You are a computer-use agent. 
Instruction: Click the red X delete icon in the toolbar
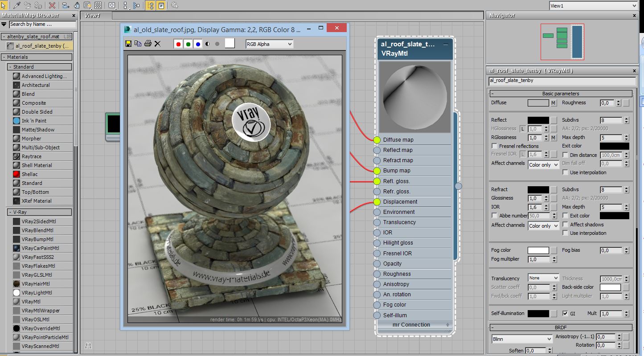(x=52, y=5)
